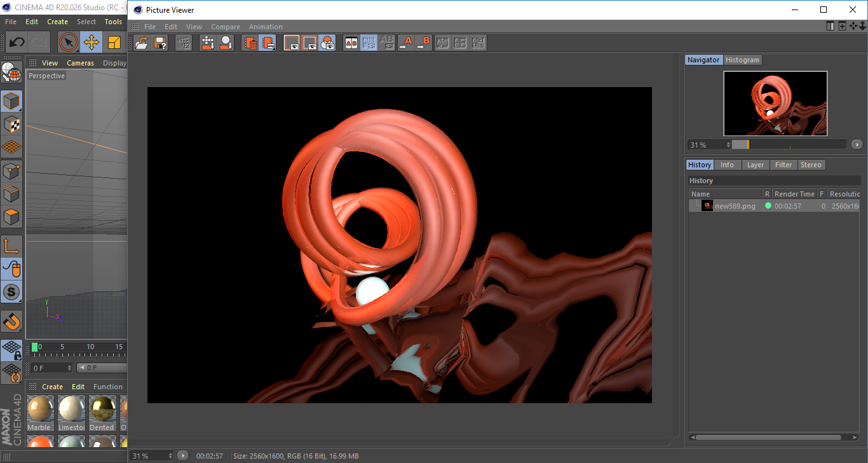
Task: Click the new panel icon at top right
Action: (x=830, y=26)
